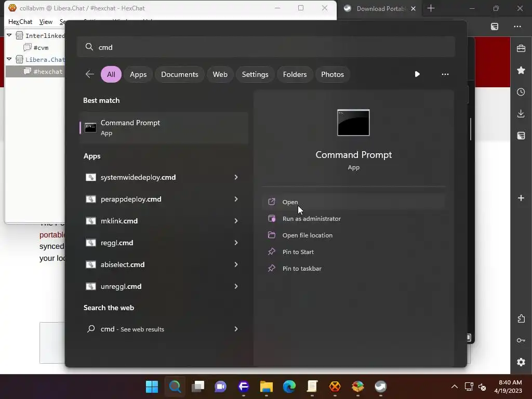The height and width of the screenshot is (399, 532).
Task: Switch to the Documents filter tab
Action: coord(179,74)
